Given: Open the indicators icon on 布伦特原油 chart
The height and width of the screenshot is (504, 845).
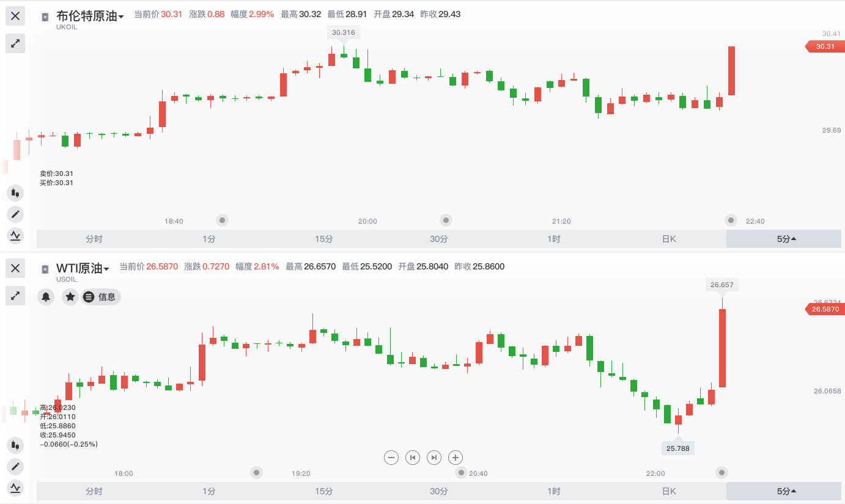Looking at the screenshot, I should 15,235.
